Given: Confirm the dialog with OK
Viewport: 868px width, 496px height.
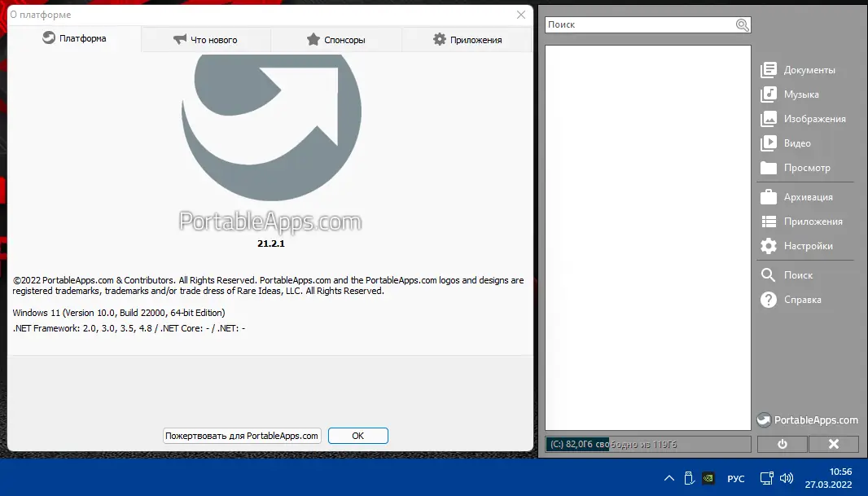Looking at the screenshot, I should pos(357,436).
